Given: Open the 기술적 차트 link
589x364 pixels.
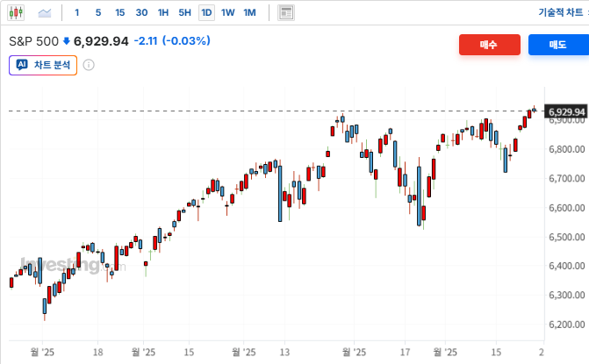Looking at the screenshot, I should point(560,12).
